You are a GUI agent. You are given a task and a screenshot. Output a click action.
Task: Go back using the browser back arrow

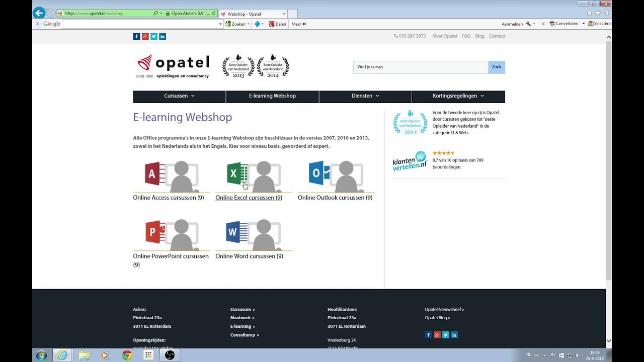(39, 13)
